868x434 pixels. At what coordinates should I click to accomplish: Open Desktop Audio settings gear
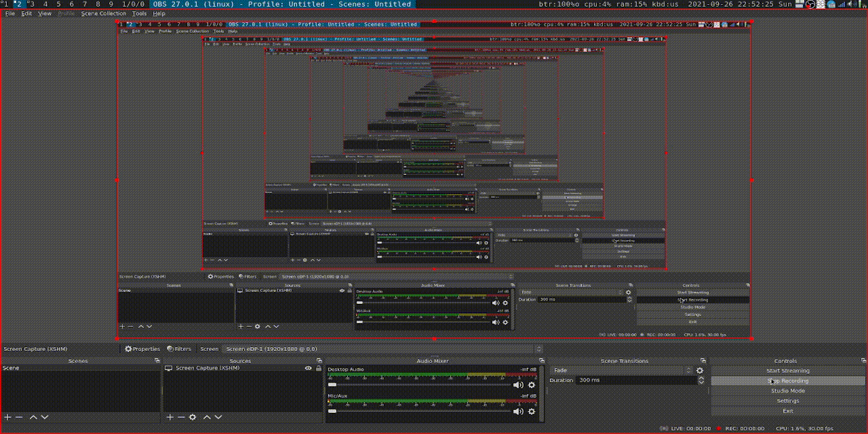tap(531, 385)
